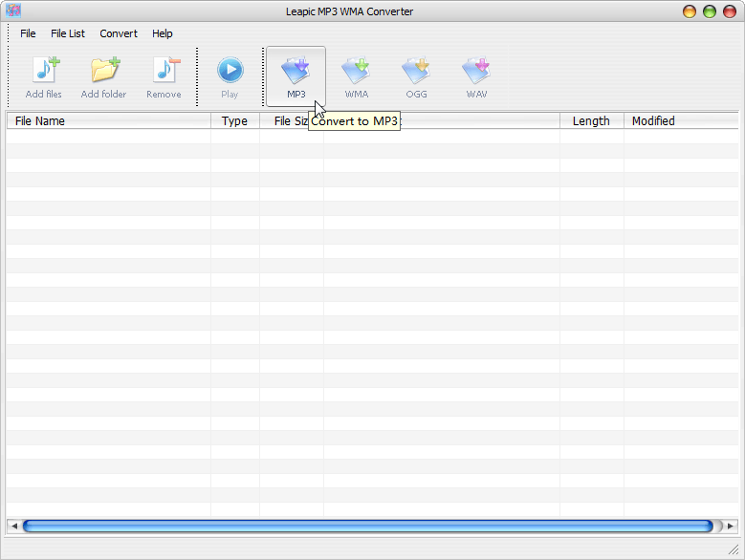745x560 pixels.
Task: Open the File List menu
Action: [68, 33]
